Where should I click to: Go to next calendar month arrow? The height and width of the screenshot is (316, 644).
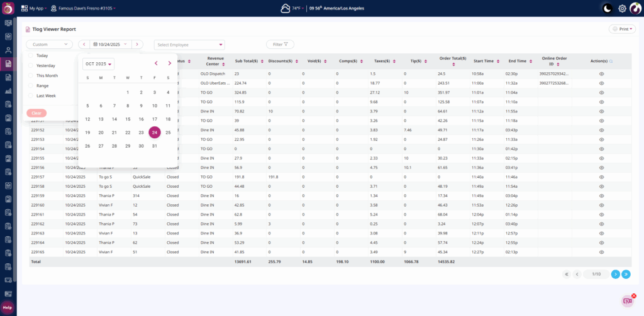169,63
